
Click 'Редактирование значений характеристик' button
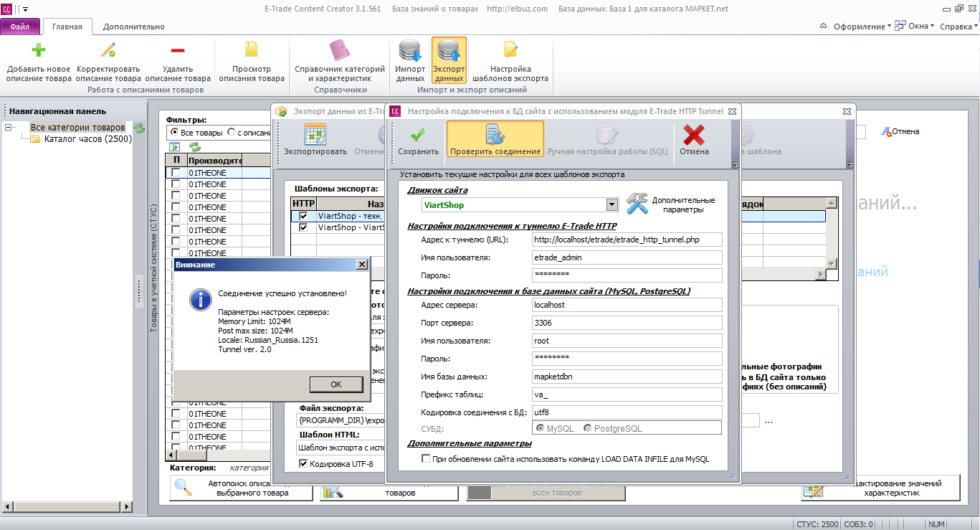click(880, 488)
